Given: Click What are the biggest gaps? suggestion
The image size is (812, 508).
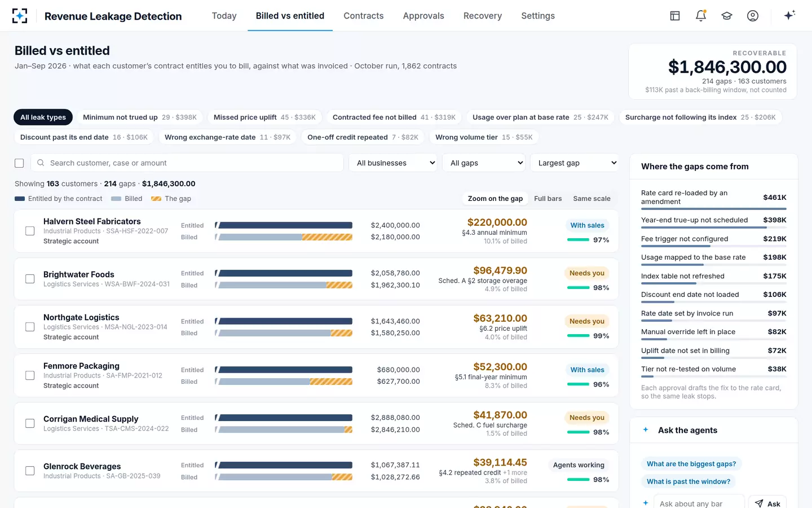Looking at the screenshot, I should click(x=691, y=464).
